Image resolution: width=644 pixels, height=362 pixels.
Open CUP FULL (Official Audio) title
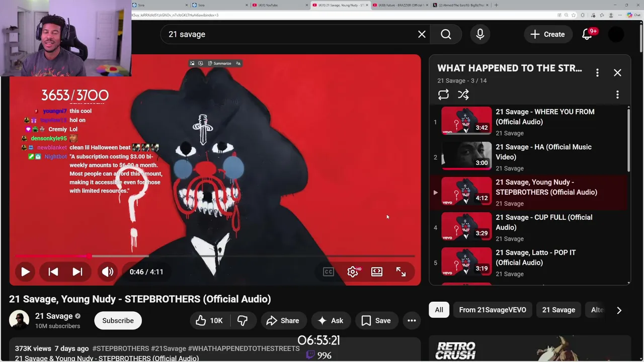pyautogui.click(x=544, y=222)
